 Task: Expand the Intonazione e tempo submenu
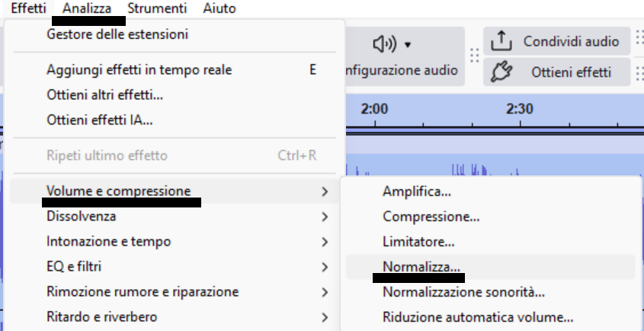[174, 242]
